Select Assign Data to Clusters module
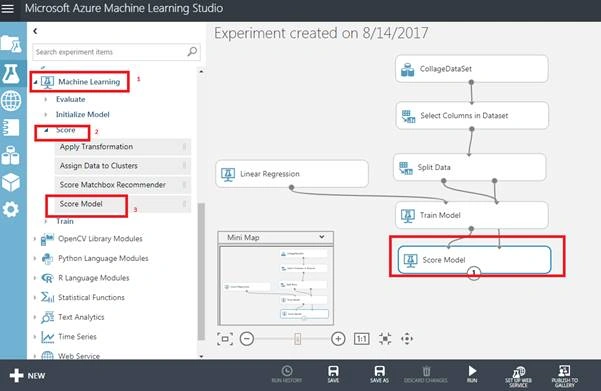 pos(123,166)
